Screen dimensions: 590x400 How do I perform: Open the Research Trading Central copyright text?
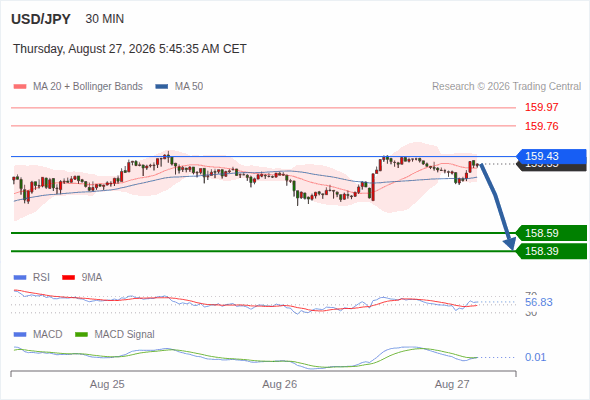pyautogui.click(x=506, y=87)
